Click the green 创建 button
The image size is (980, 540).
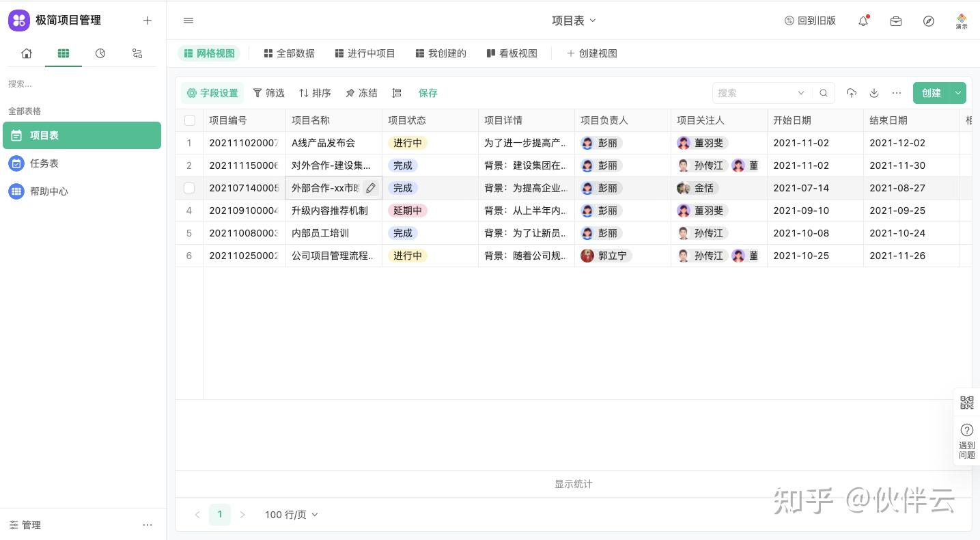coord(932,93)
